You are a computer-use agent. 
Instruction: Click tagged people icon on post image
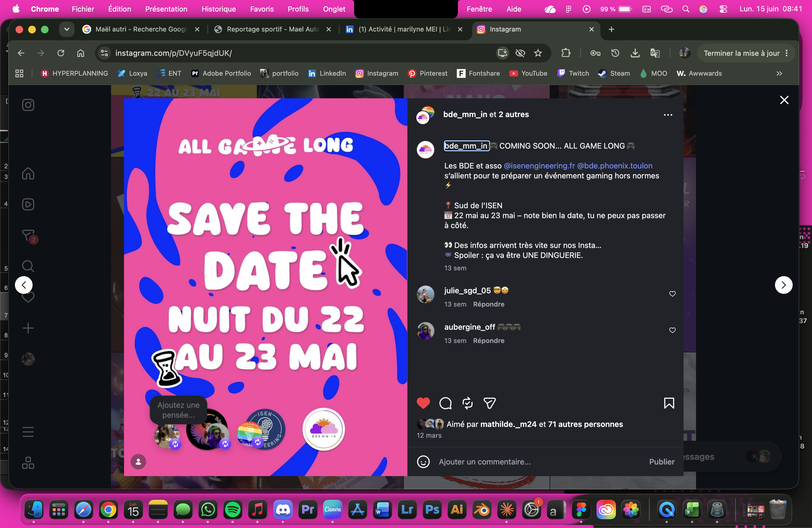(138, 462)
